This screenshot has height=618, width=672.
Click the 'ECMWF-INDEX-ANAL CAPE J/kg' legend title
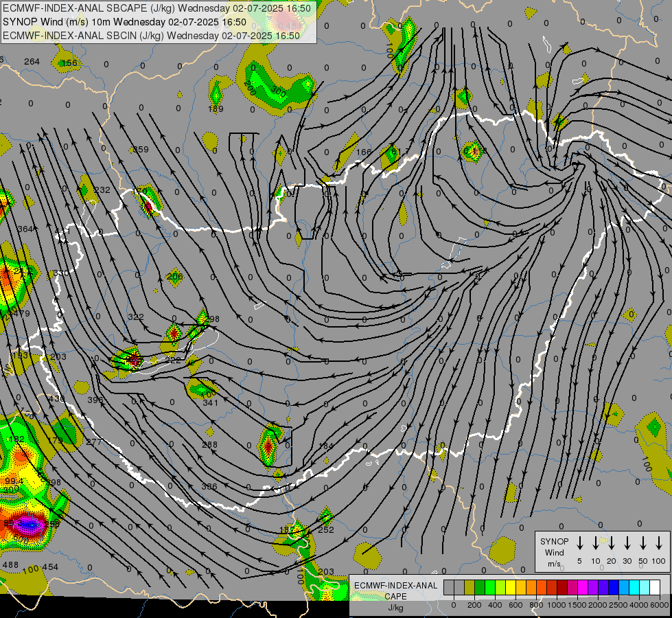(395, 596)
